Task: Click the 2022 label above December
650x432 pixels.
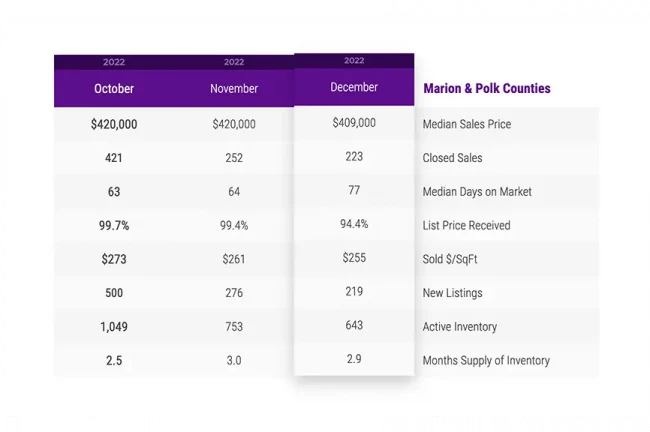Action: pyautogui.click(x=354, y=61)
